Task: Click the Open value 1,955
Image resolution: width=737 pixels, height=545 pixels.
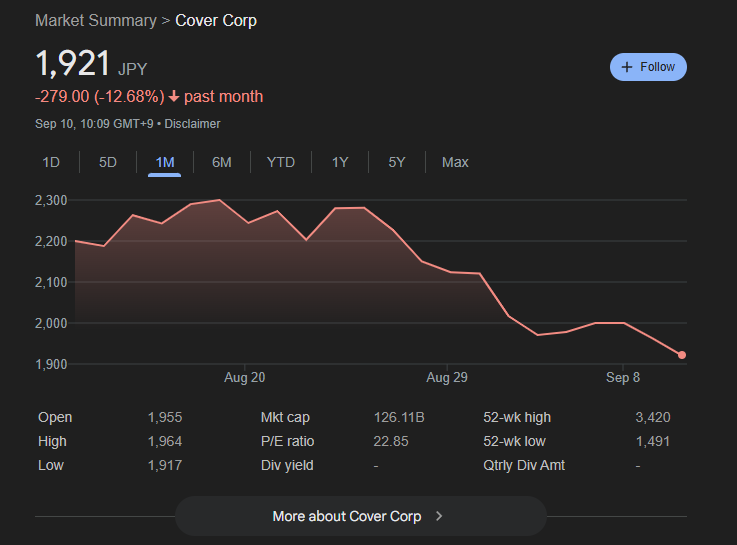Action: (165, 417)
